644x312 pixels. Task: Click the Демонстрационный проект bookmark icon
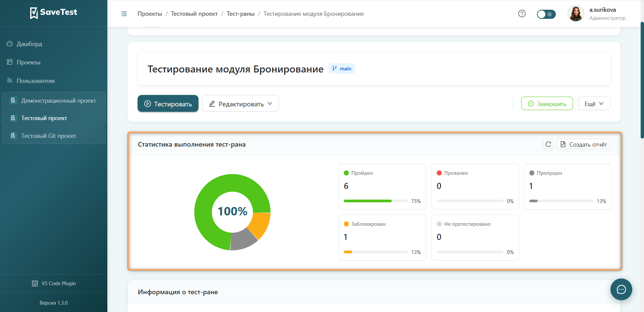pyautogui.click(x=13, y=100)
